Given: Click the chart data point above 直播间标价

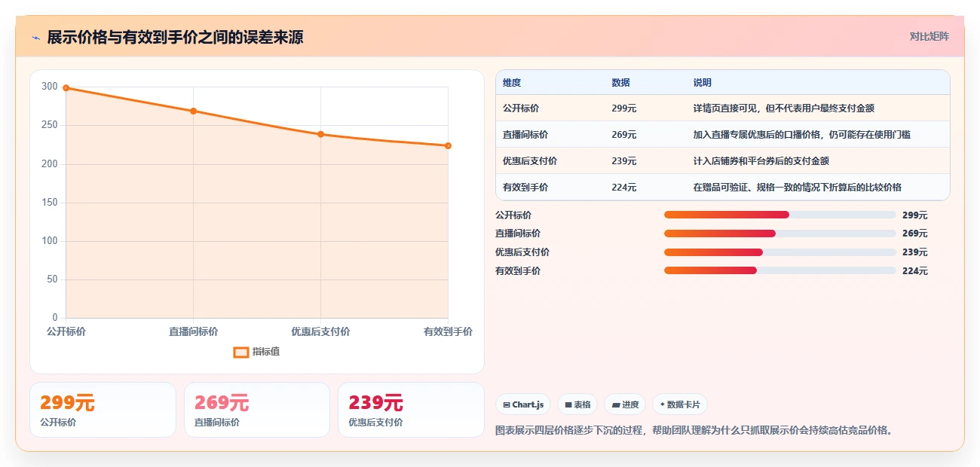Looking at the screenshot, I should coord(194,111).
